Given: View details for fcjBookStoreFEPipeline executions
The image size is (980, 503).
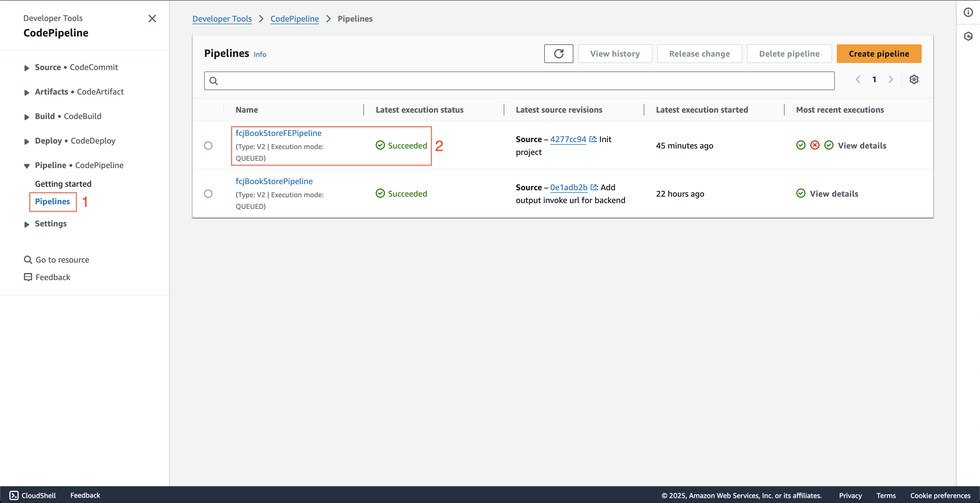Looking at the screenshot, I should coord(862,145).
